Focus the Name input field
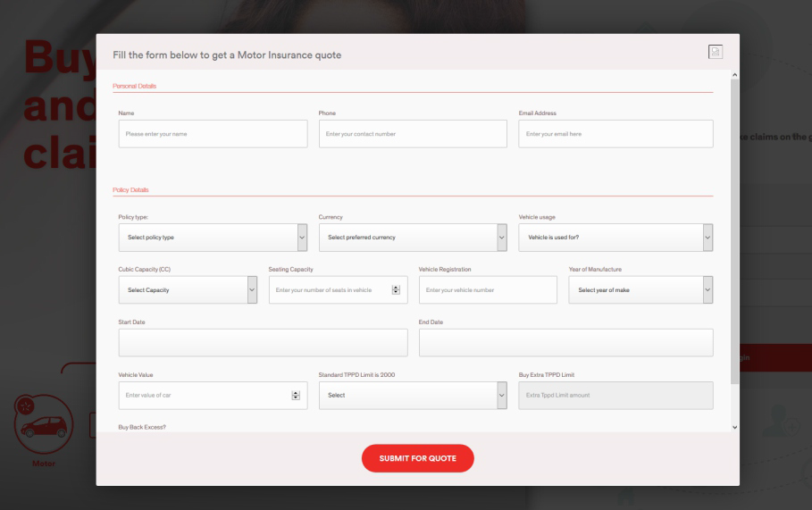The height and width of the screenshot is (510, 812). 213,134
